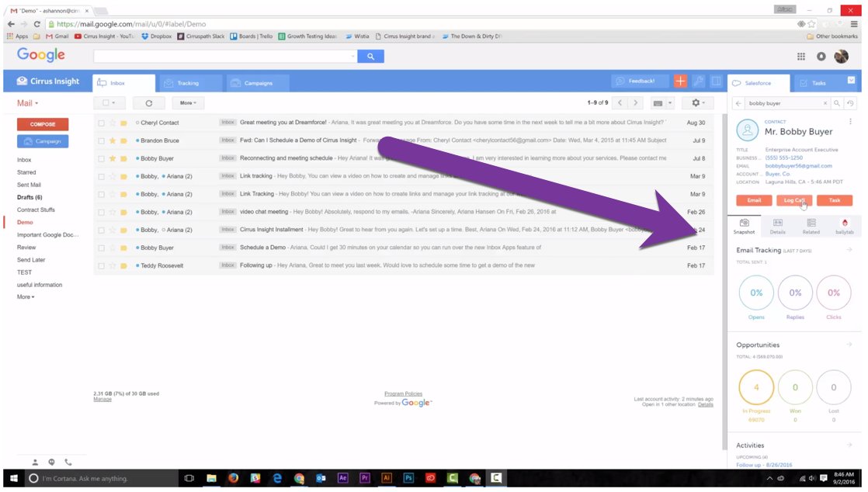
Task: Expand Opportunities section arrow
Action: tap(849, 345)
